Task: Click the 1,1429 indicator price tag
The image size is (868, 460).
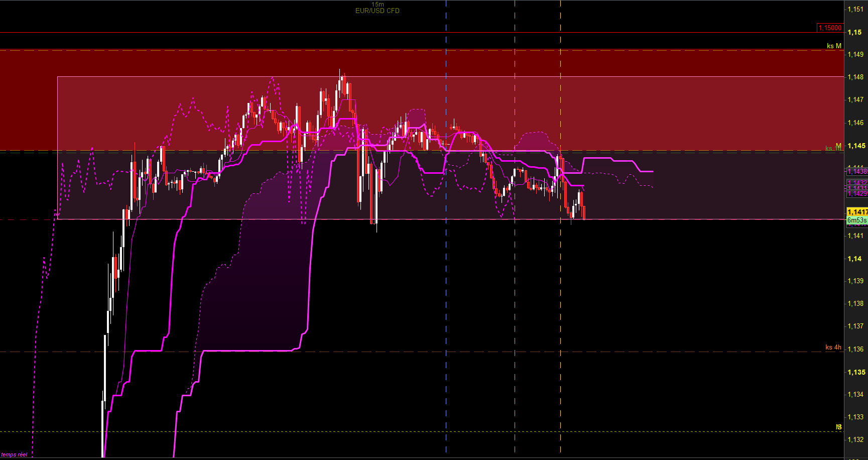Action: coord(857,194)
